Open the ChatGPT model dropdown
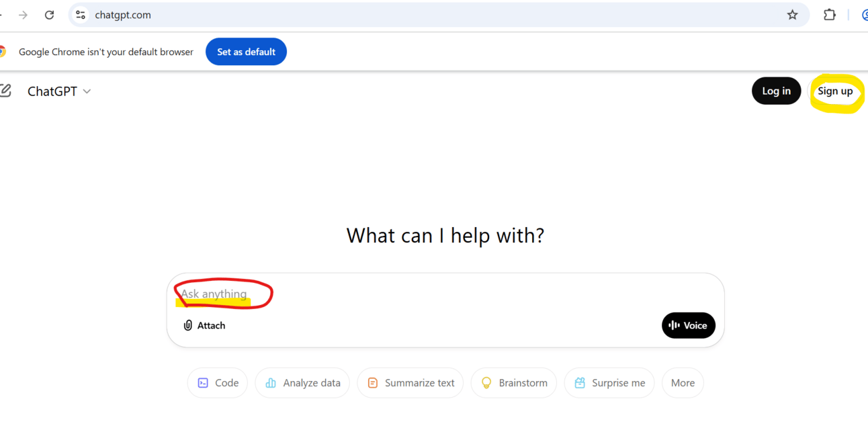This screenshot has height=430, width=868. pyautogui.click(x=59, y=91)
